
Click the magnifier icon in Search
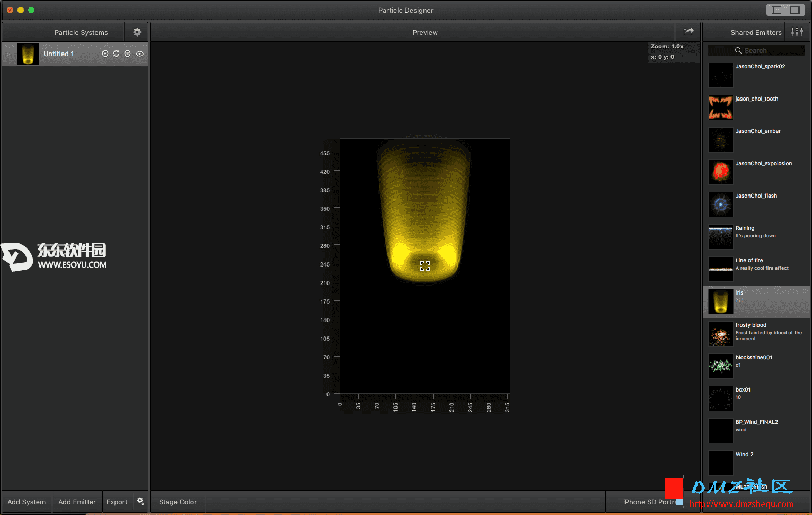(x=738, y=50)
